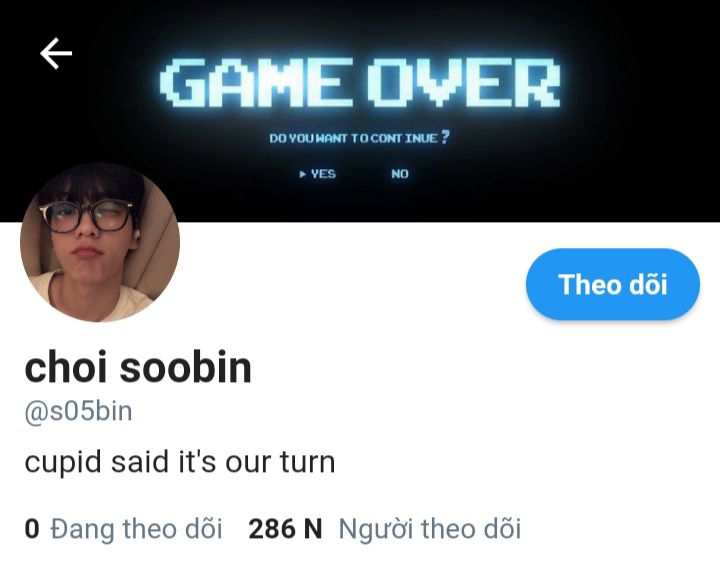Open the choi soobin profile picture
Image resolution: width=720 pixels, height=579 pixels.
click(x=100, y=242)
